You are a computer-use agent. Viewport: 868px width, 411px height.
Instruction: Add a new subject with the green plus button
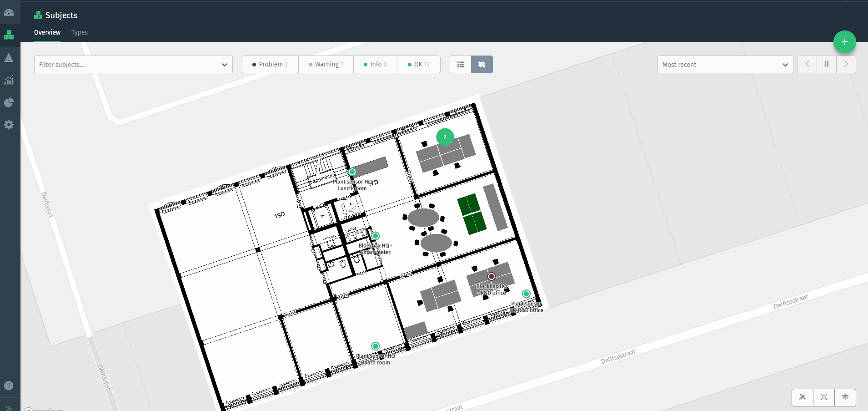click(844, 42)
